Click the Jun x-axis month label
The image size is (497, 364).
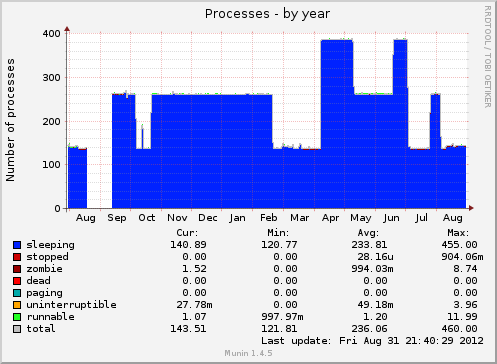point(391,218)
